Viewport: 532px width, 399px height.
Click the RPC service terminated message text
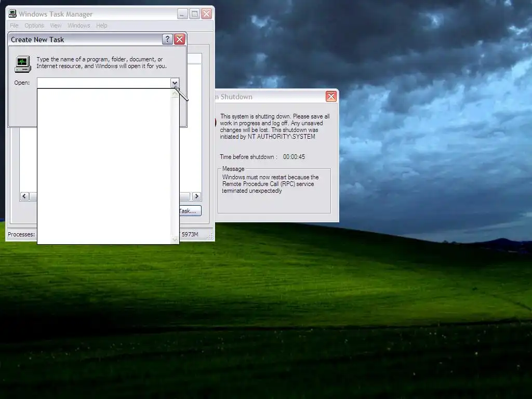tap(270, 184)
